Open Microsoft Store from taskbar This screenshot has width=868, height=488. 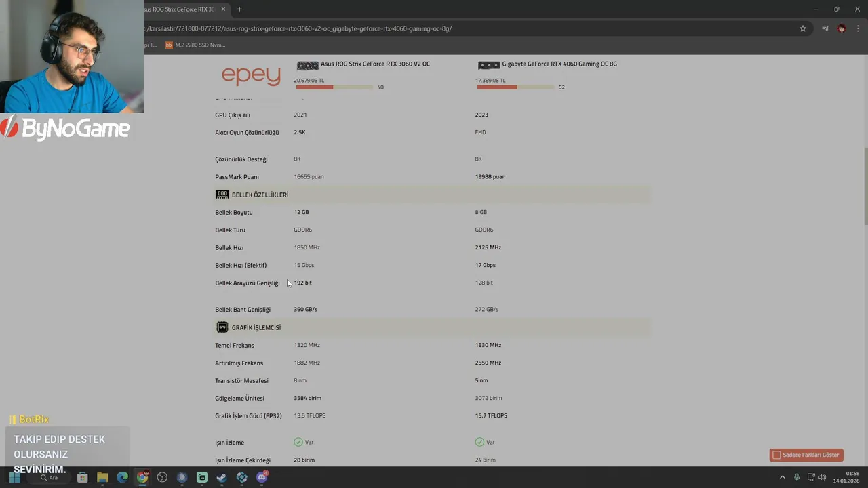pos(82,477)
